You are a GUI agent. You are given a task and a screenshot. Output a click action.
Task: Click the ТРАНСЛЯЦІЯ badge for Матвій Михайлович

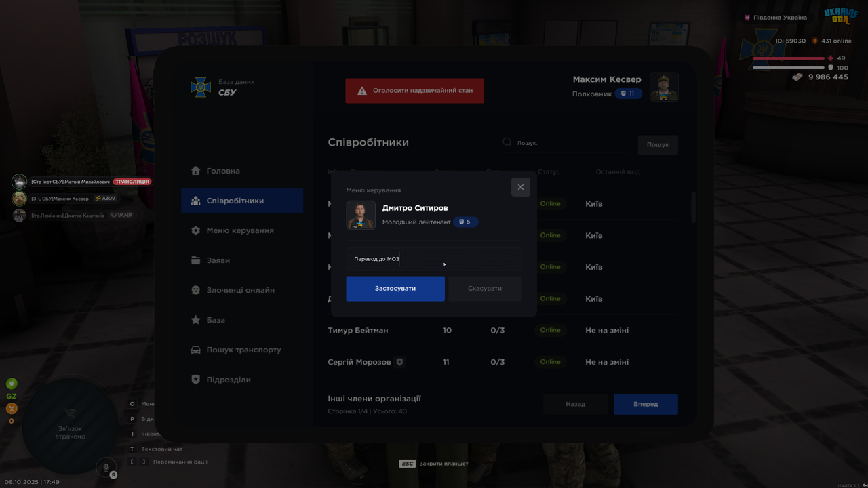pyautogui.click(x=132, y=182)
